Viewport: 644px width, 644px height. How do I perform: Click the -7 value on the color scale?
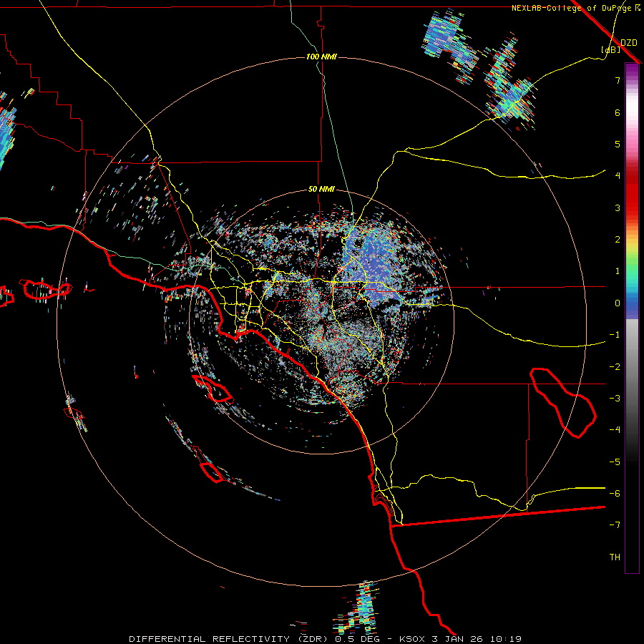pyautogui.click(x=615, y=525)
